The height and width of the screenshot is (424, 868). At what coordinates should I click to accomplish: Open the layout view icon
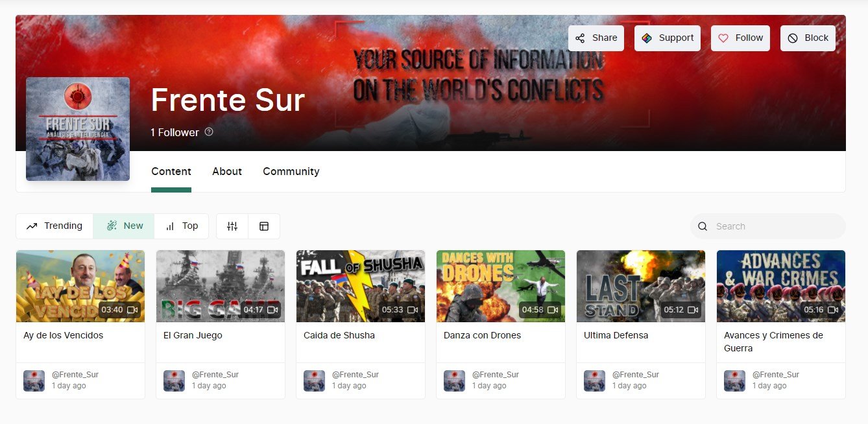click(264, 226)
